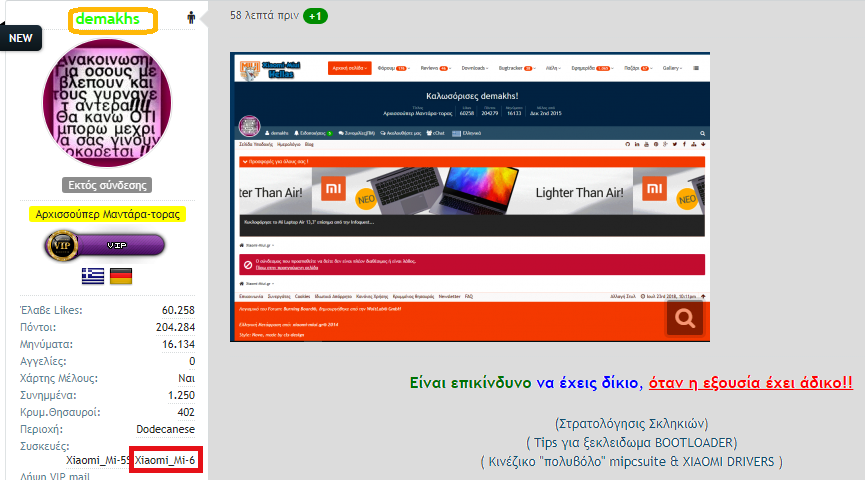The image size is (865, 480).
Task: Click the Έλαβε Likes value 60.258
Action: pyautogui.click(x=178, y=310)
